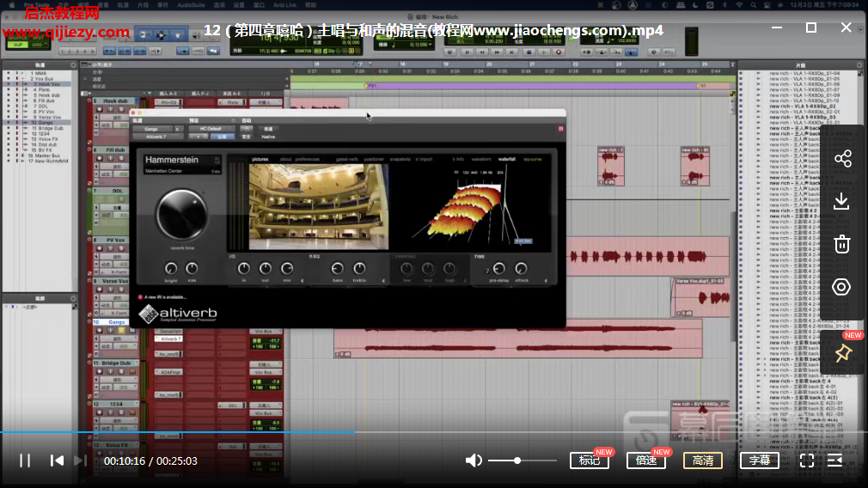Click the video progress bar

(434, 431)
